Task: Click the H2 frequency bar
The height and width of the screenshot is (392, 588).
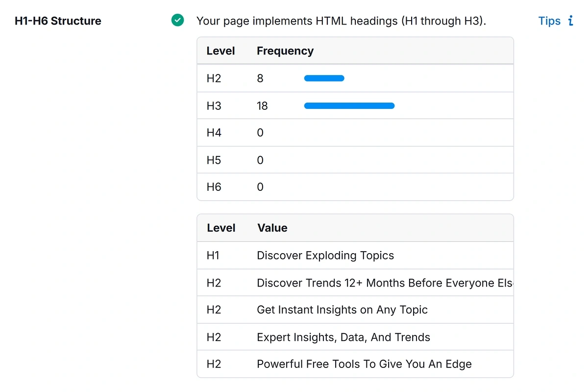Action: click(324, 78)
